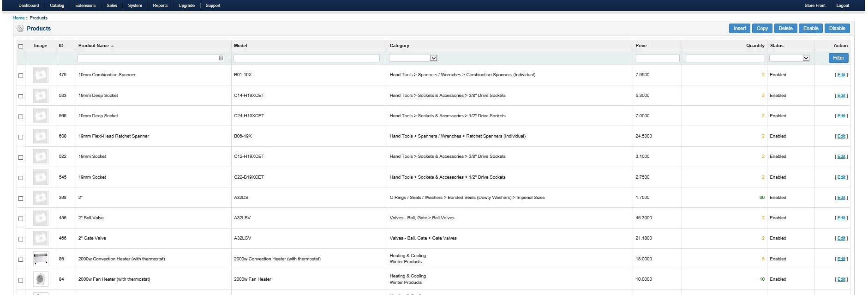Check the box for product ID 533

point(21,96)
